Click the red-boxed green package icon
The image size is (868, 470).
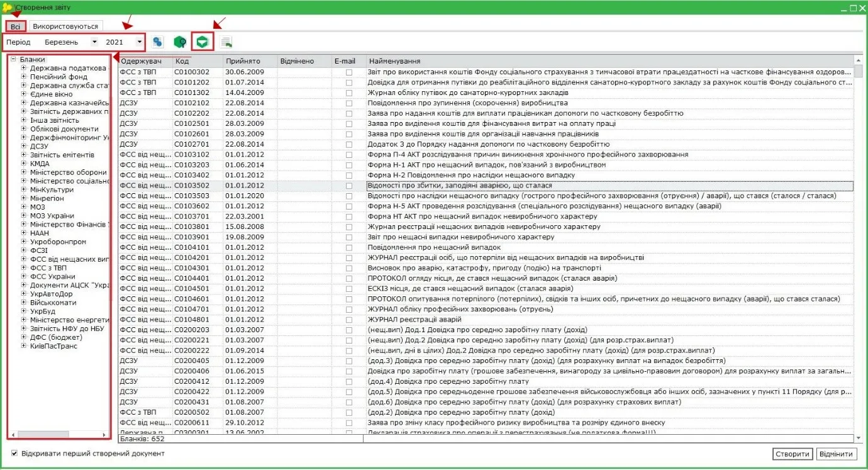(202, 42)
